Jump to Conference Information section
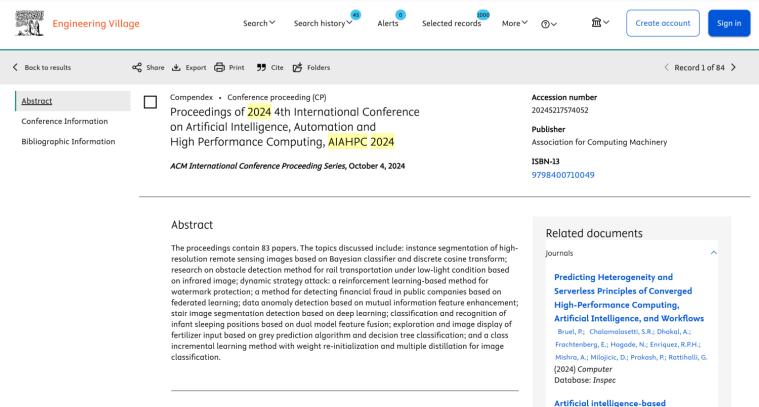The width and height of the screenshot is (759, 407). [65, 121]
